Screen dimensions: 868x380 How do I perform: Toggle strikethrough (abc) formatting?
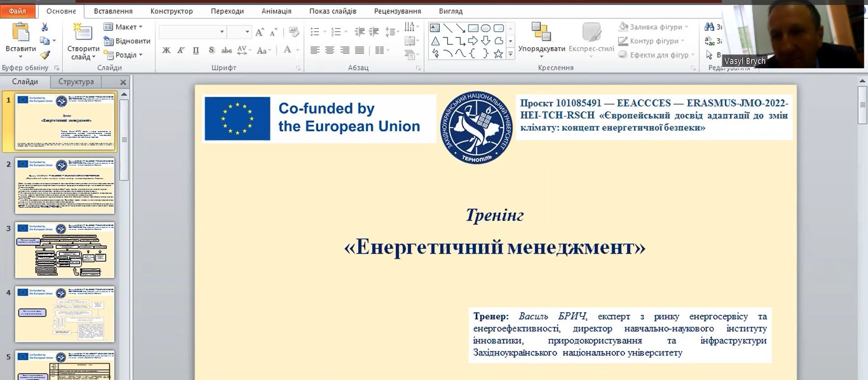click(226, 50)
